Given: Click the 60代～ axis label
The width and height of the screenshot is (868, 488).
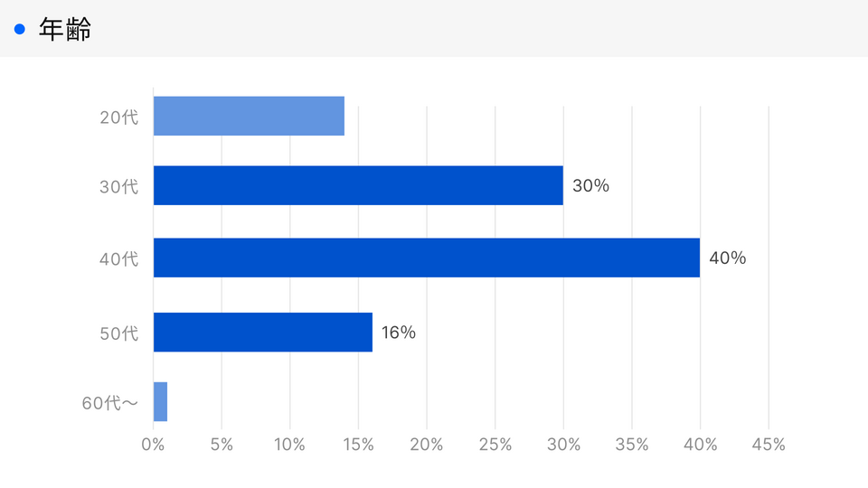Looking at the screenshot, I should pyautogui.click(x=109, y=403).
